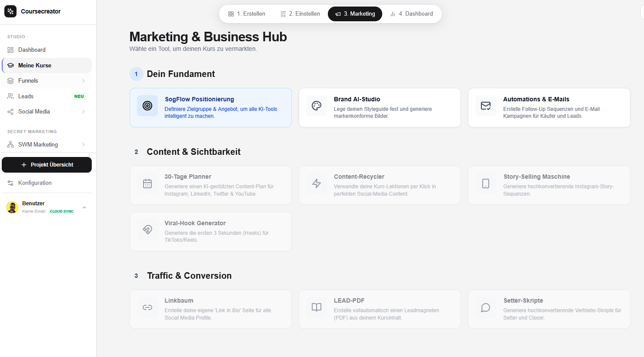Click the Dashboard grid icon in sidebar
Screen dimensions: 644x357
pos(10,50)
